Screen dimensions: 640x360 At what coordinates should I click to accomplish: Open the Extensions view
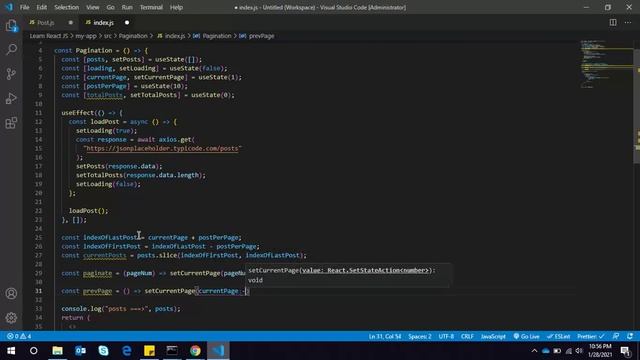click(11, 123)
